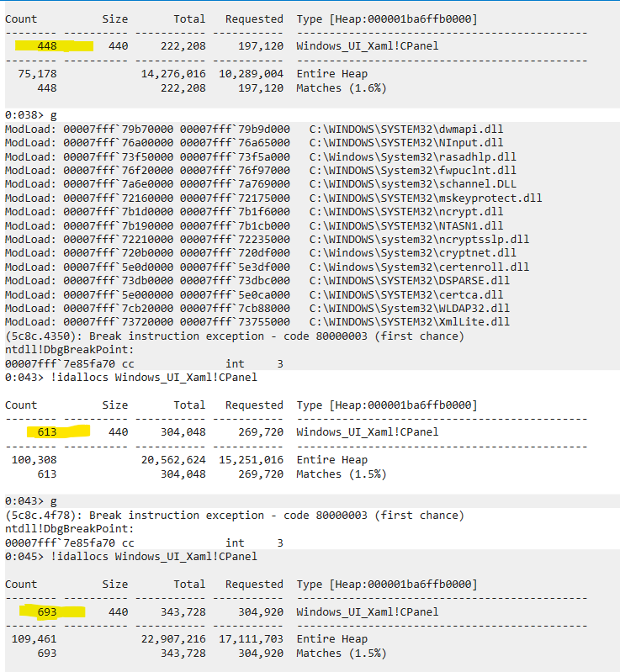This screenshot has height=672, width=620.
Task: Select the requested value 10,289,004
Action: (x=252, y=74)
